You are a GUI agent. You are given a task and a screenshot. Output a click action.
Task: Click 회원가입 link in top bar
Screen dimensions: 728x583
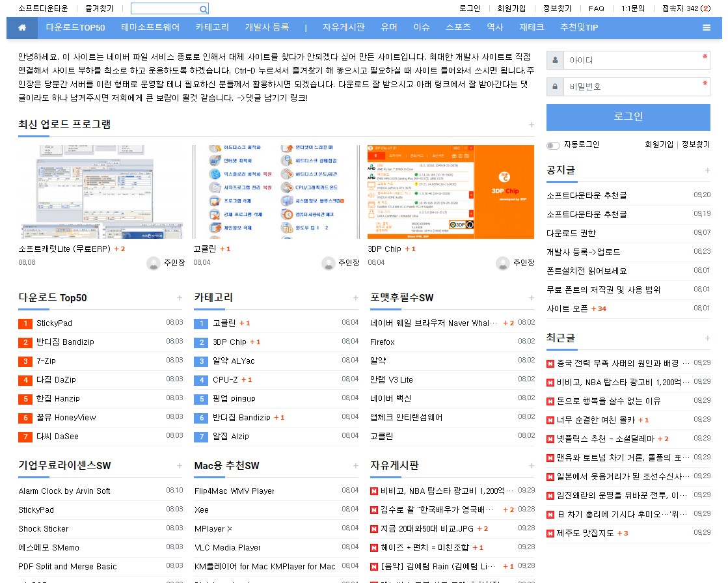(x=511, y=8)
